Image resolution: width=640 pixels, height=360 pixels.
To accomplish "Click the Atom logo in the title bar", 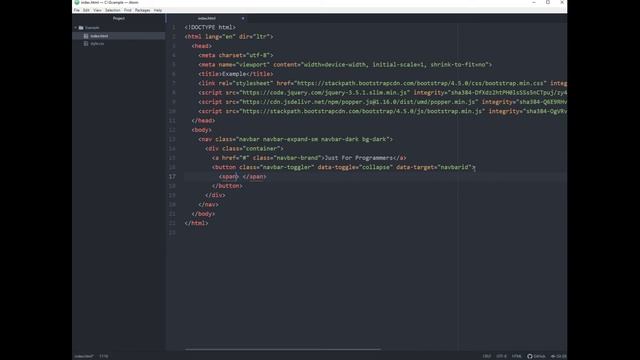I will point(77,2).
